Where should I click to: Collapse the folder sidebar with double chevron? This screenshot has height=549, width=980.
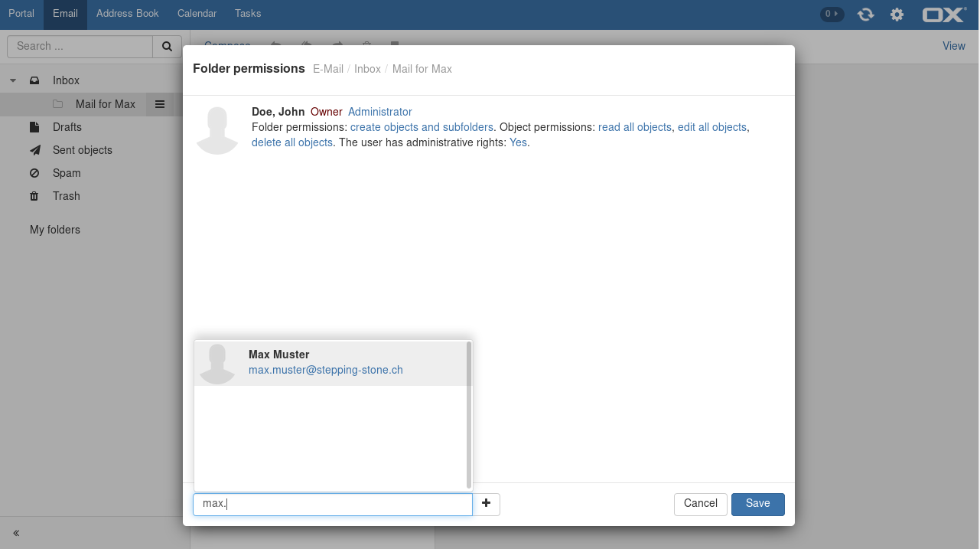pyautogui.click(x=16, y=533)
